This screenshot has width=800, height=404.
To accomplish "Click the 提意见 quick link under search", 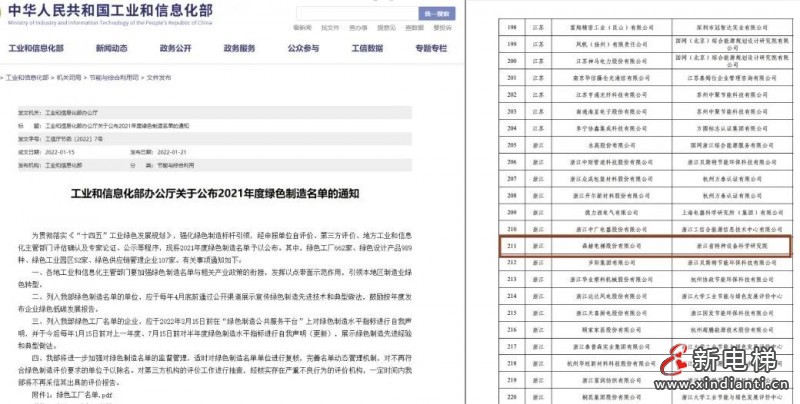I will 386,28.
